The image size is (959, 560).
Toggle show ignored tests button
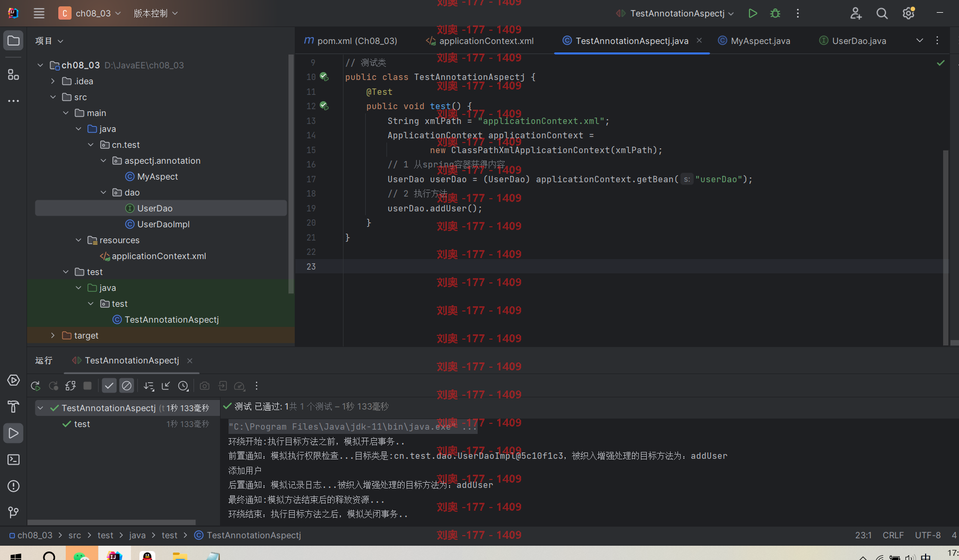click(127, 386)
